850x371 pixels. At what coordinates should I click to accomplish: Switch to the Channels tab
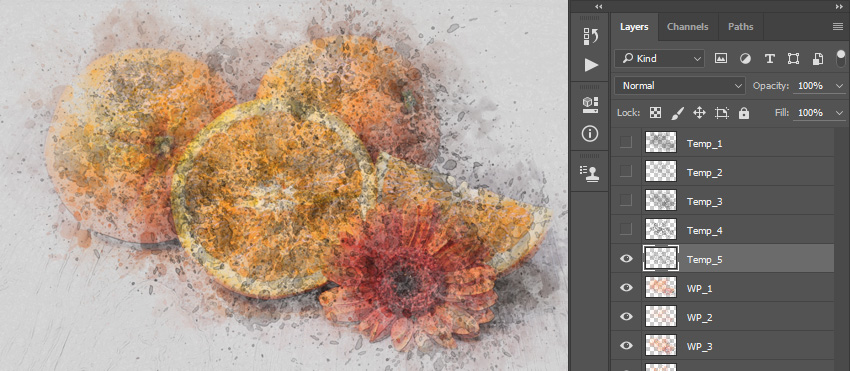(x=687, y=27)
